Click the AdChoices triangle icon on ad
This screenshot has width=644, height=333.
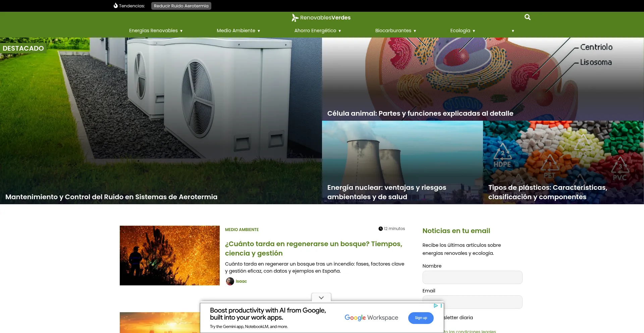click(435, 306)
